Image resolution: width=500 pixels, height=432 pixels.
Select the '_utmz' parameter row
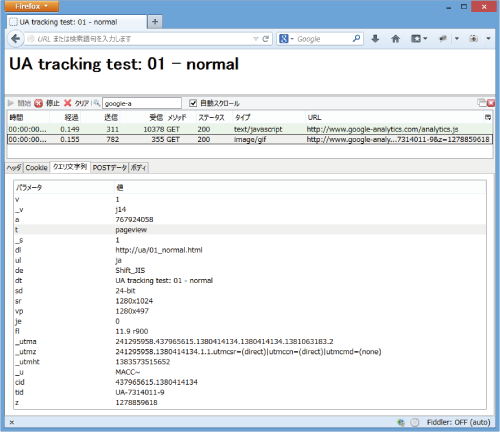click(250, 352)
